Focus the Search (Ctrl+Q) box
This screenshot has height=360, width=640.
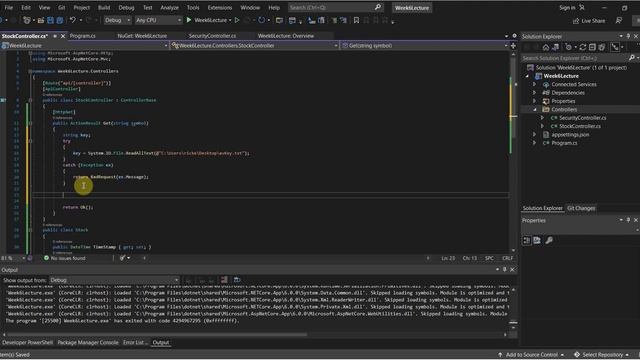335,7
